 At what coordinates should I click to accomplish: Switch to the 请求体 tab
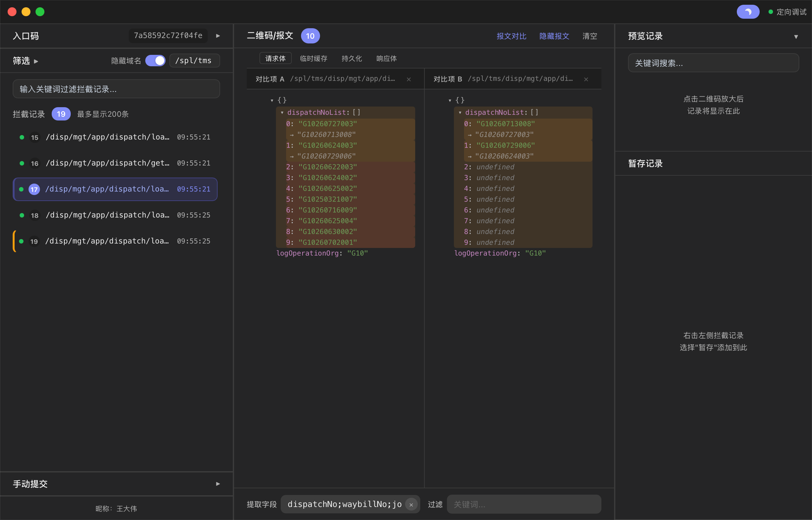pyautogui.click(x=275, y=58)
